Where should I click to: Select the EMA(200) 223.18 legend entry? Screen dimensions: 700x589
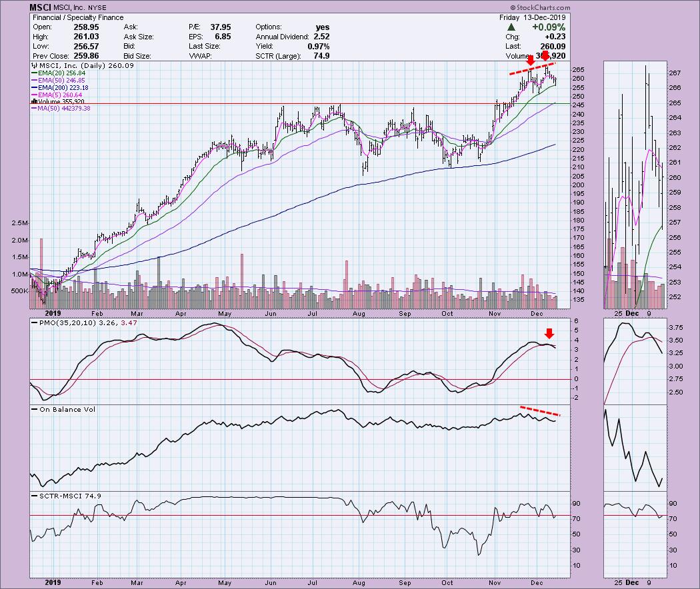tap(65, 89)
